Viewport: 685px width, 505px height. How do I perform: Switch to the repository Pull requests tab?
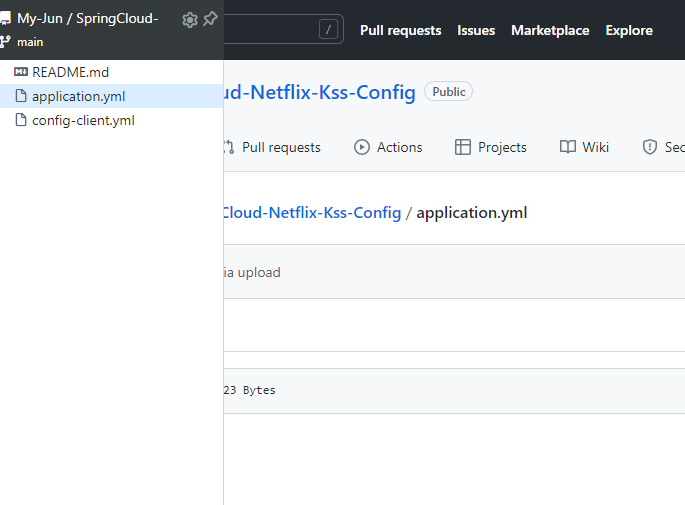(x=273, y=147)
